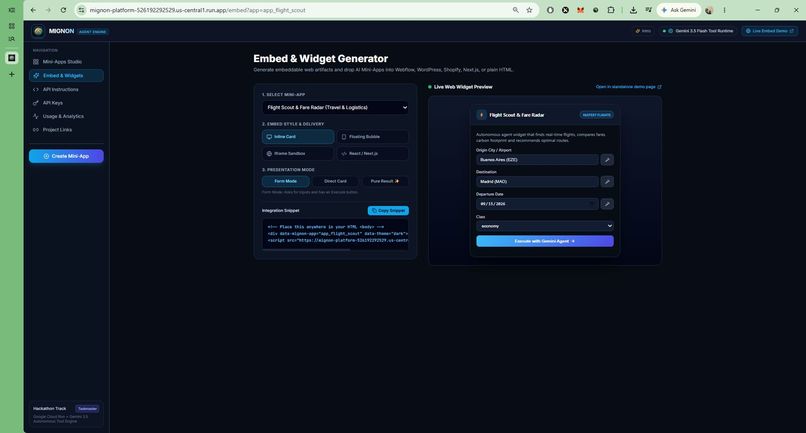The width and height of the screenshot is (806, 433).
Task: Click the Mignon logo avatar
Action: click(x=38, y=31)
